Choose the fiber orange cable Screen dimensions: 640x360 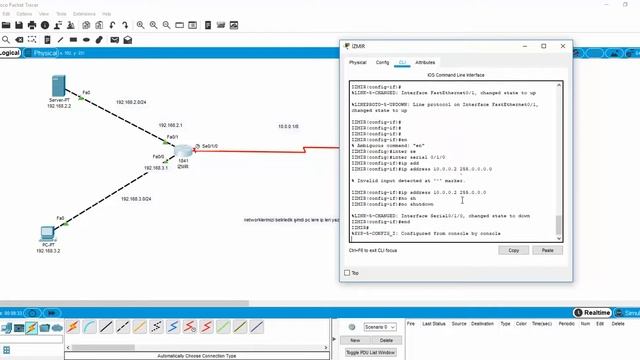[x=140, y=327]
